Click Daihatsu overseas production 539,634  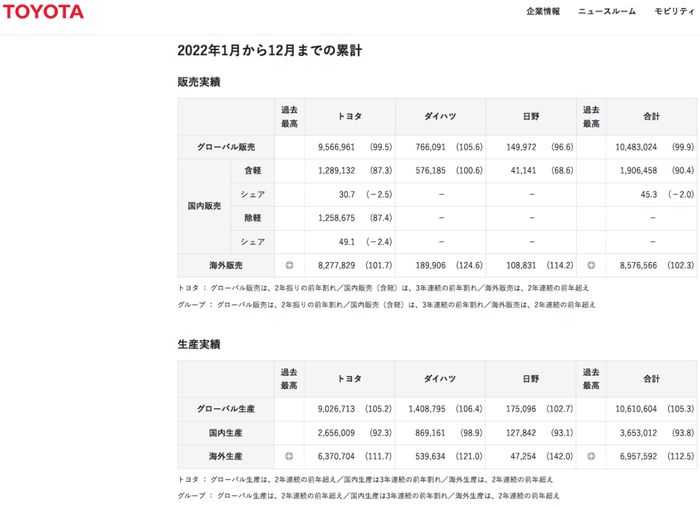(x=430, y=456)
